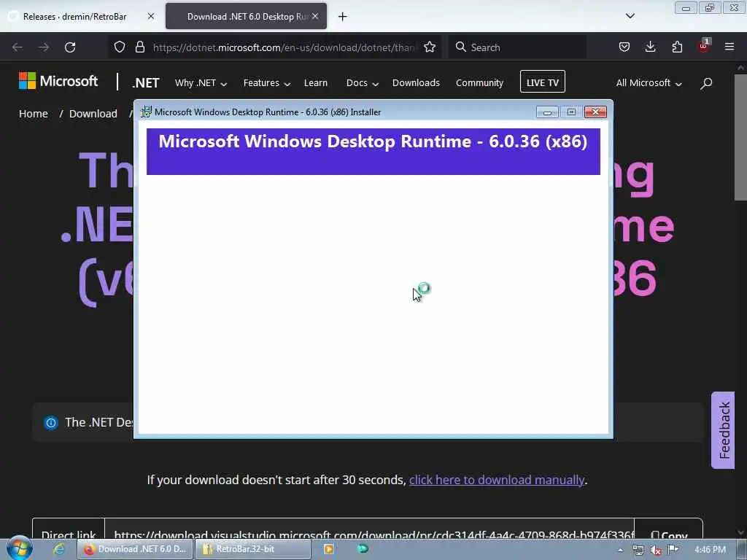This screenshot has width=747, height=560.
Task: Open the Feedback side tab
Action: tap(723, 430)
